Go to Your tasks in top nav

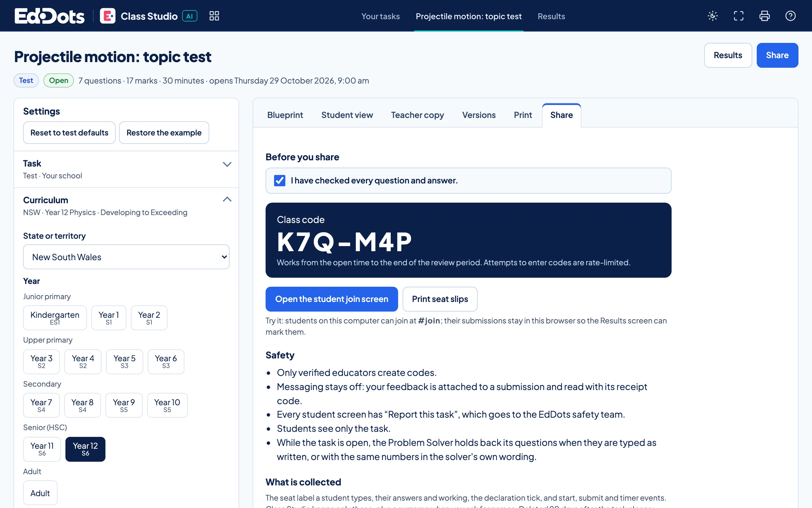pos(381,16)
